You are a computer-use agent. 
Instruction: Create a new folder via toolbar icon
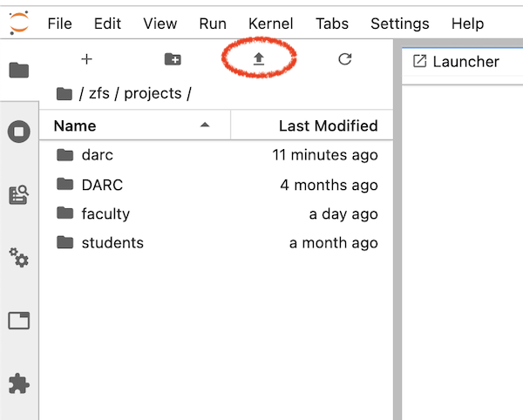coord(173,59)
